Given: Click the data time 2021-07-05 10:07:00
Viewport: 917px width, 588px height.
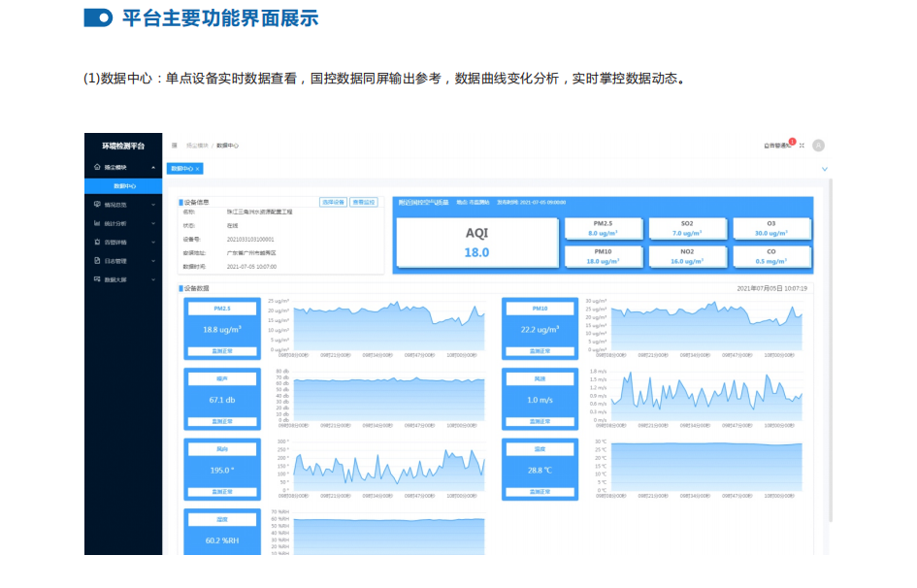Looking at the screenshot, I should coord(251,267).
